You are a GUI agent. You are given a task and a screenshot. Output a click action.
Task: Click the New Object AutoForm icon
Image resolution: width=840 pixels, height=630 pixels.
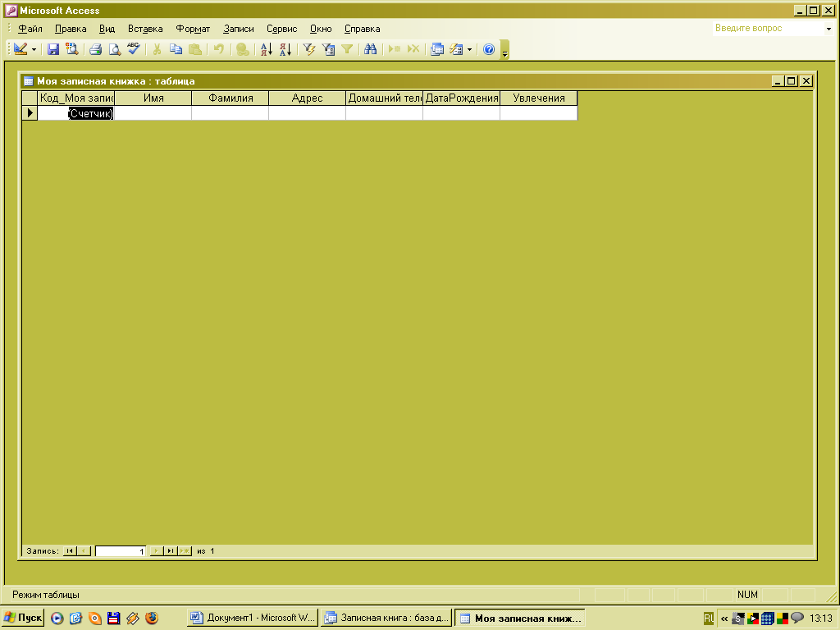point(456,49)
